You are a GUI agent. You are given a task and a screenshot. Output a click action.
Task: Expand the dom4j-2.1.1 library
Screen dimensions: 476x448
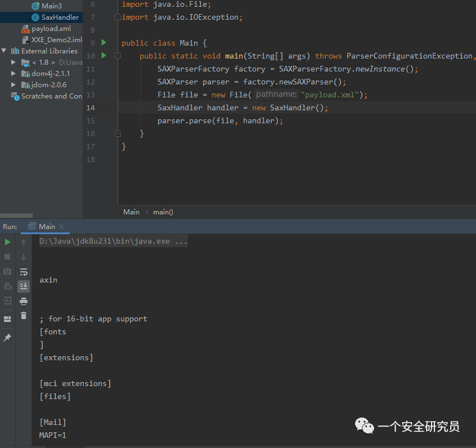14,74
